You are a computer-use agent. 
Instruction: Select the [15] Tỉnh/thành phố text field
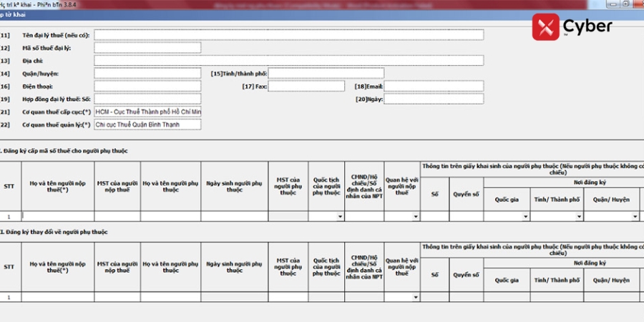pyautogui.click(x=326, y=73)
